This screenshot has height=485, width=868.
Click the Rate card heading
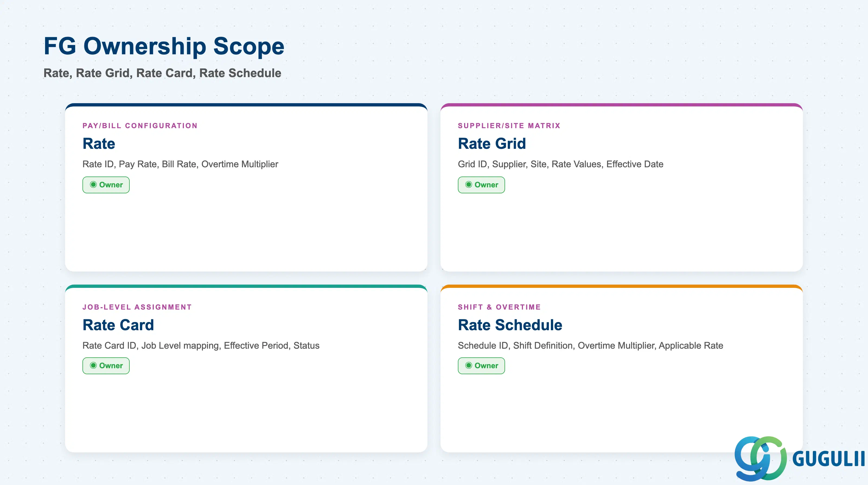[99, 144]
